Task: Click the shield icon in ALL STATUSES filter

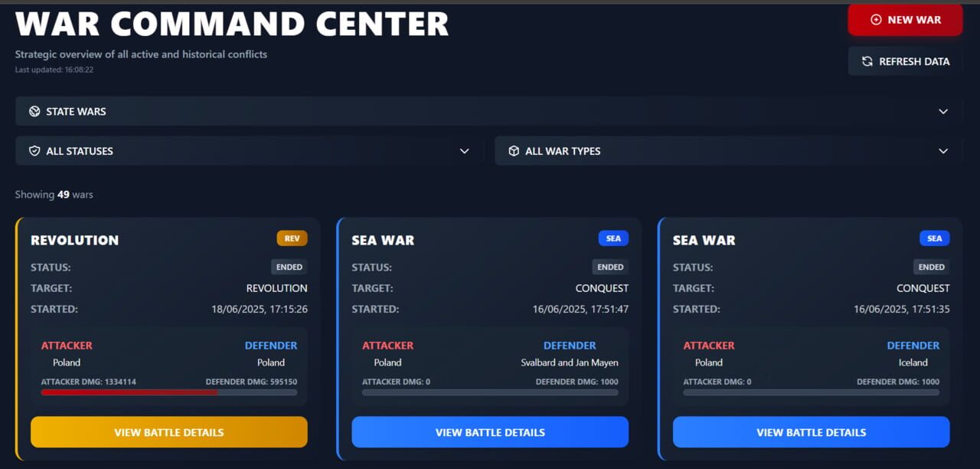Action: tap(34, 150)
